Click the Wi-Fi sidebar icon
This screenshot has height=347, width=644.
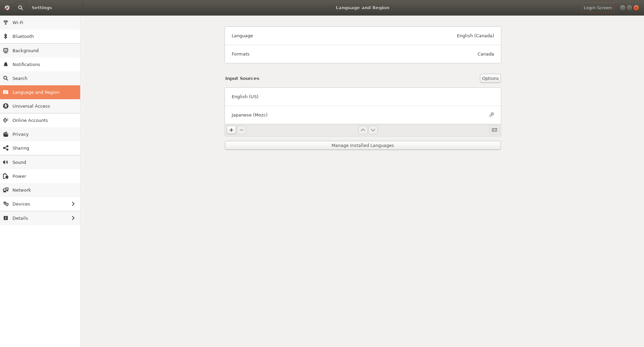(5, 22)
